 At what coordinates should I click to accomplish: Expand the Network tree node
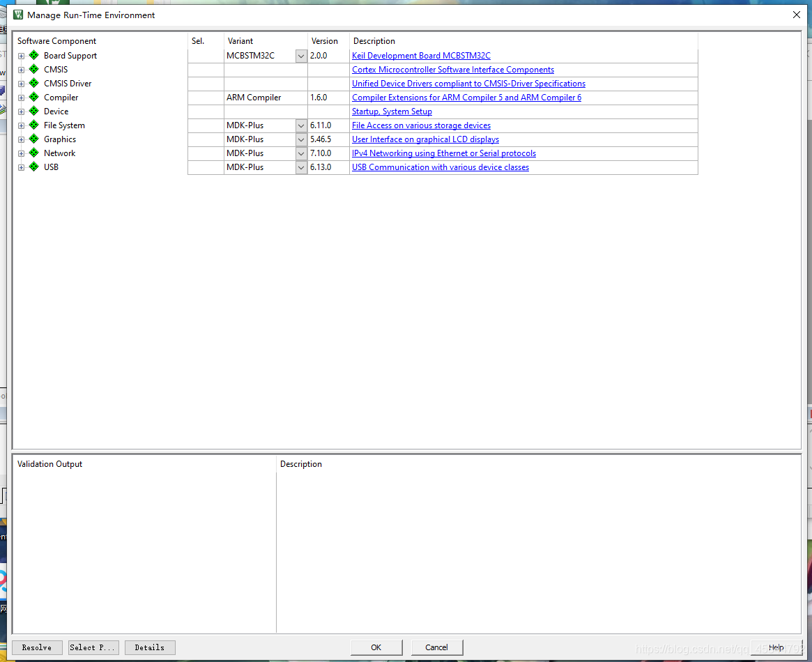[21, 154]
